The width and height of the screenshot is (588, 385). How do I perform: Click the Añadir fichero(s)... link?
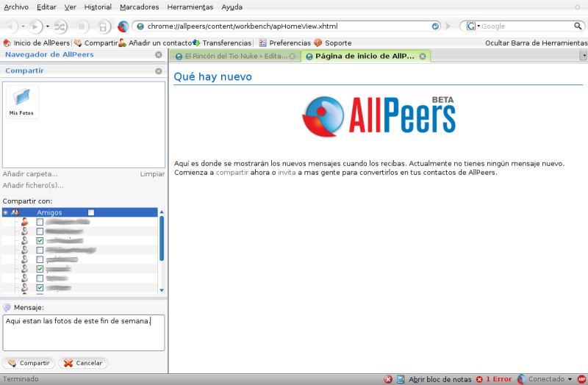coord(33,185)
